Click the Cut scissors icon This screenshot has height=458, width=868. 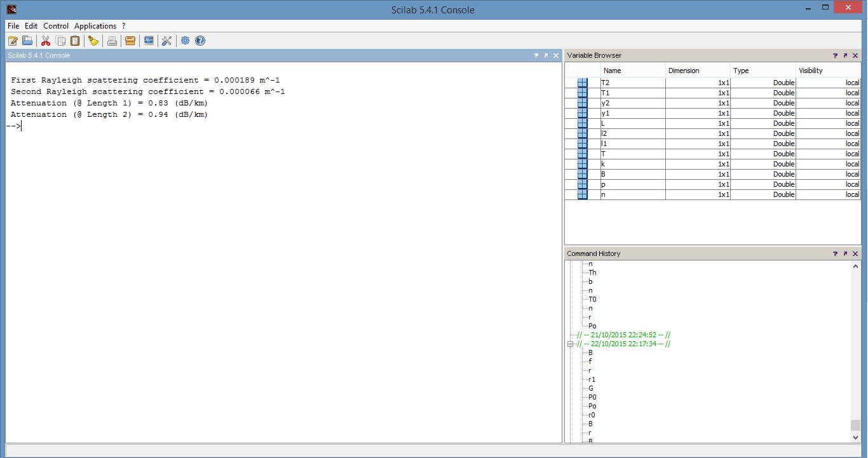pos(46,41)
